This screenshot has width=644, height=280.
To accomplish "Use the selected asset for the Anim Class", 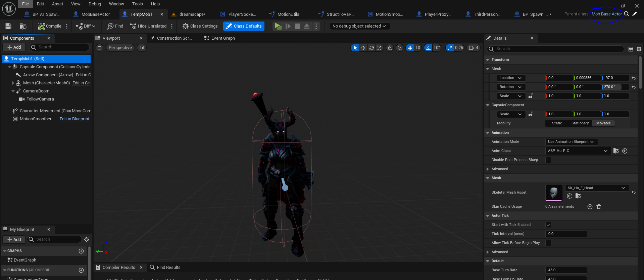I will (625, 151).
